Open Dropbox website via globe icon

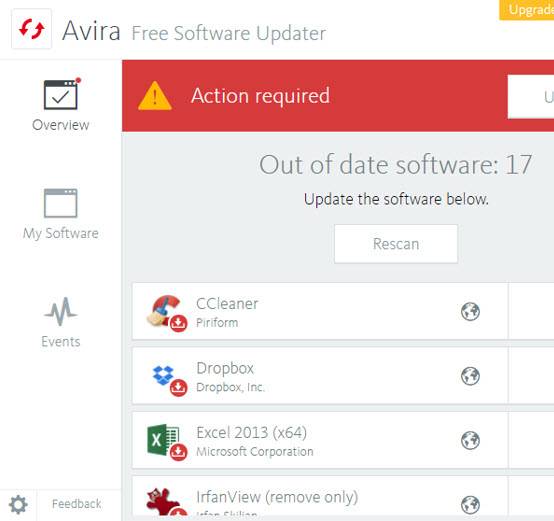(470, 376)
